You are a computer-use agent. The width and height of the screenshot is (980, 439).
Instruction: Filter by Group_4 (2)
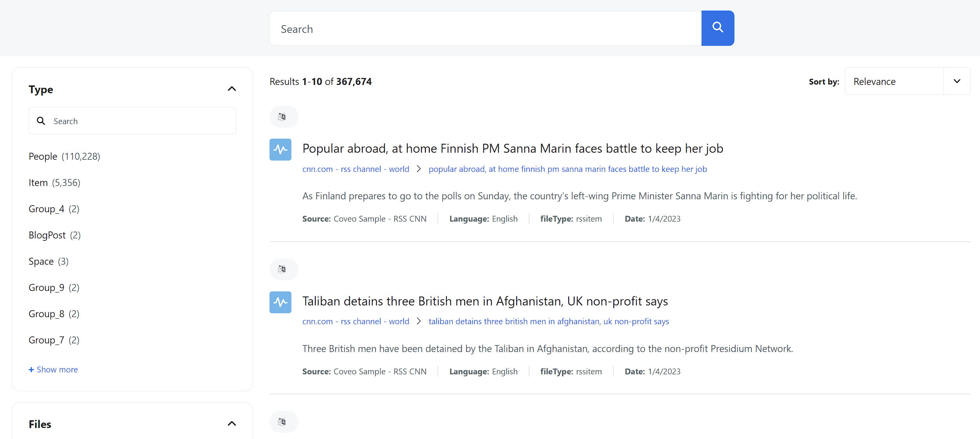tap(54, 209)
